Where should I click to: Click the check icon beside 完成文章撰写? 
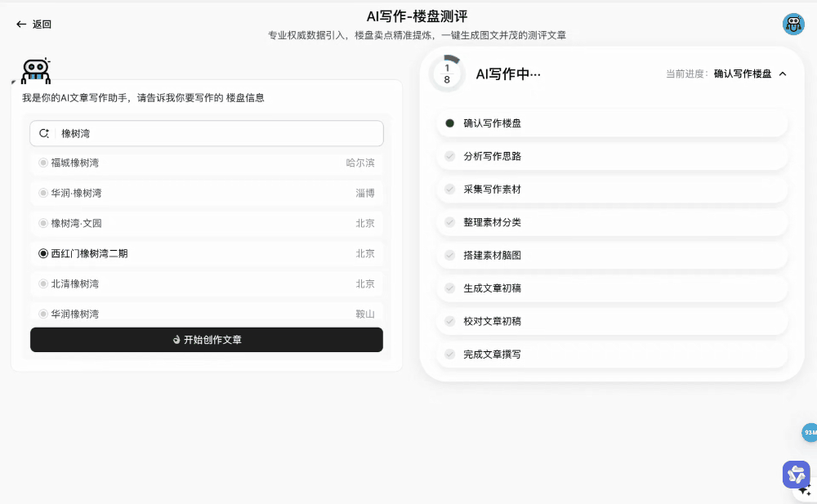(x=449, y=355)
